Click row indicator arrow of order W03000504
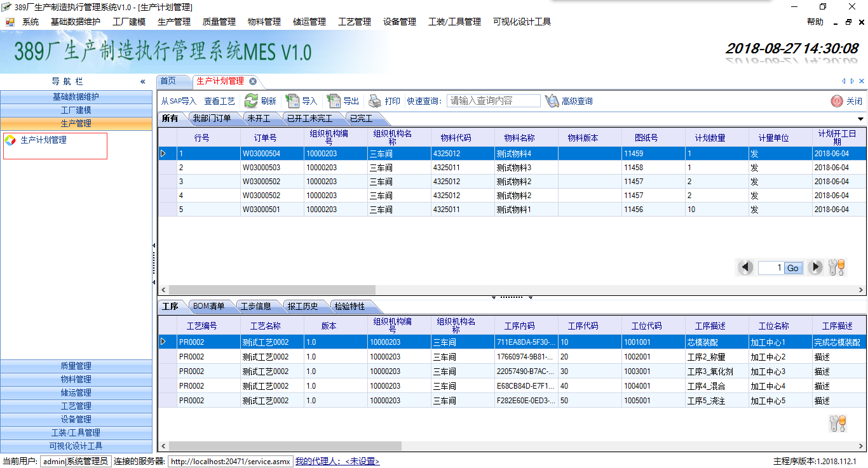The image size is (868, 468). click(163, 154)
